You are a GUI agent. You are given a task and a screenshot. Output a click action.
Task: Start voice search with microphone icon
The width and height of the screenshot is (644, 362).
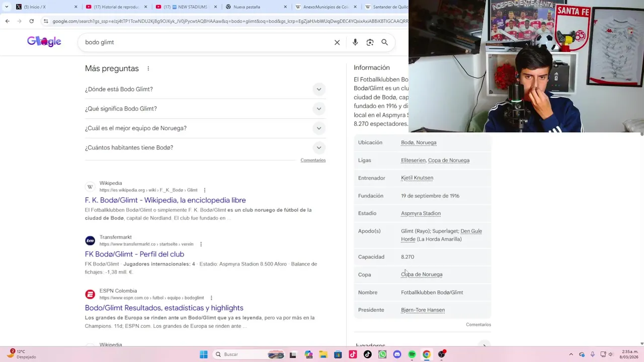pos(355,42)
